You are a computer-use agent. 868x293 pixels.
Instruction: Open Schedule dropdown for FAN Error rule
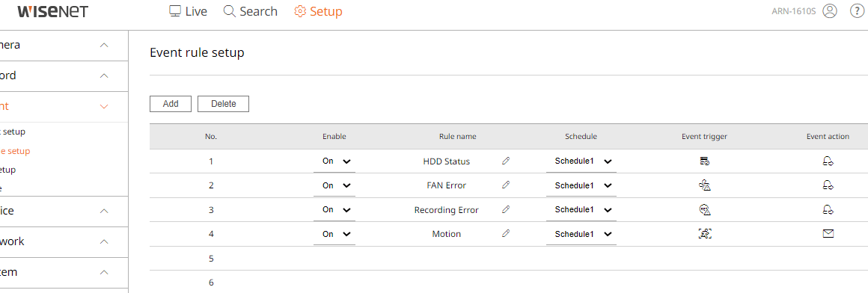tap(581, 186)
